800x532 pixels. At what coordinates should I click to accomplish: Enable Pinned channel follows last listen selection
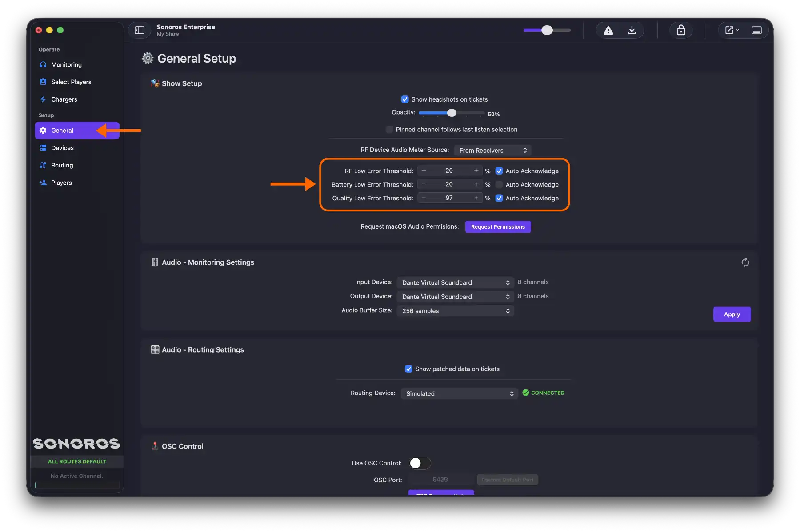(389, 130)
